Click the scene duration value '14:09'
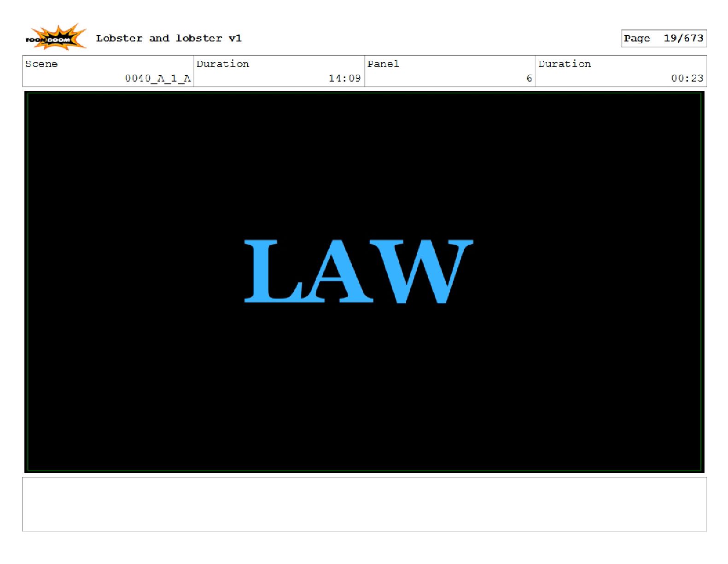The height and width of the screenshot is (564, 728). click(344, 78)
